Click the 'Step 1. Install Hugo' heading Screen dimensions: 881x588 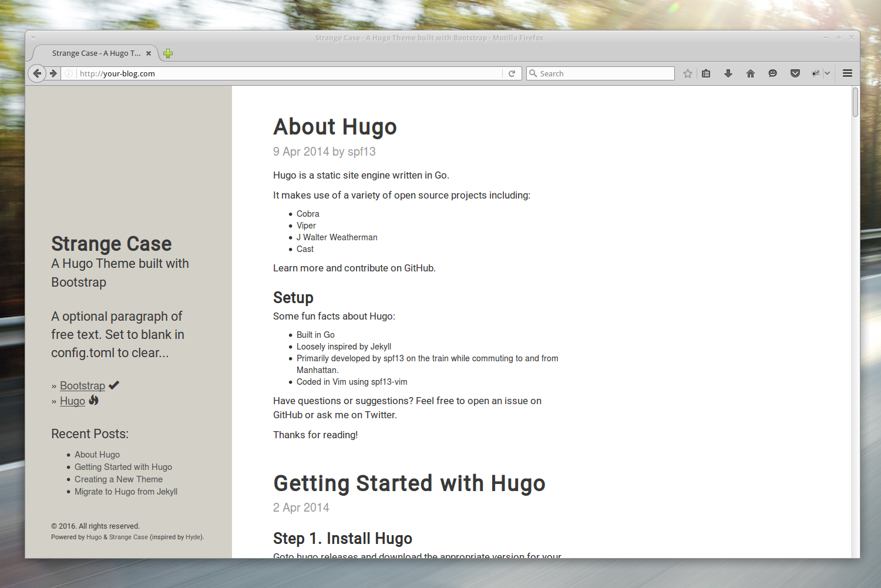point(342,539)
